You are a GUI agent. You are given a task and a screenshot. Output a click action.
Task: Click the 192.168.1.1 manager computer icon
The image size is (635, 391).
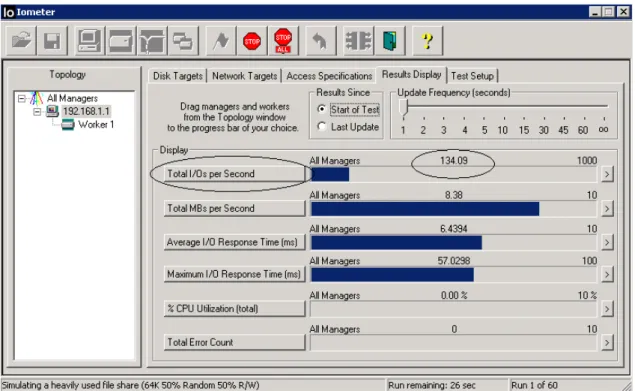click(52, 111)
